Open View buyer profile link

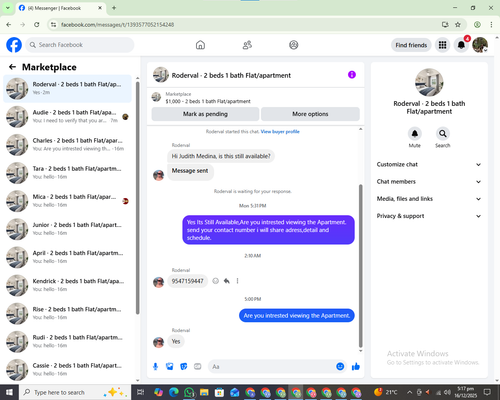tap(280, 132)
